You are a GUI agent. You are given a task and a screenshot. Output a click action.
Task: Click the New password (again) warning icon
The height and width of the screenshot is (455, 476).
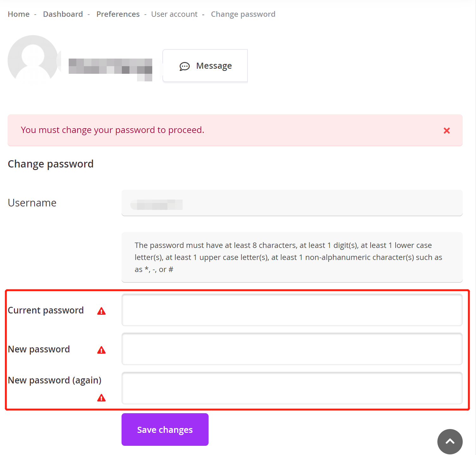click(101, 398)
